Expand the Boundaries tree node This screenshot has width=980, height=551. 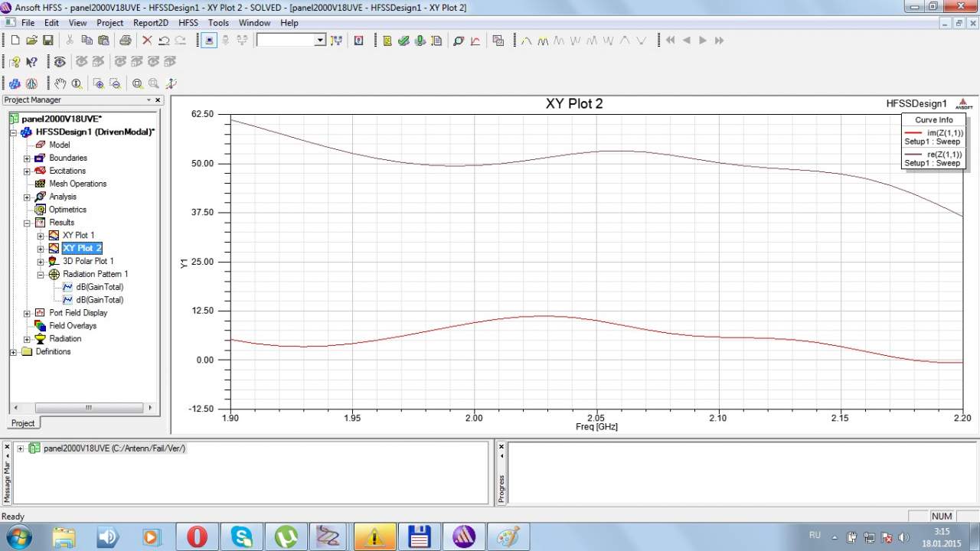pyautogui.click(x=27, y=158)
